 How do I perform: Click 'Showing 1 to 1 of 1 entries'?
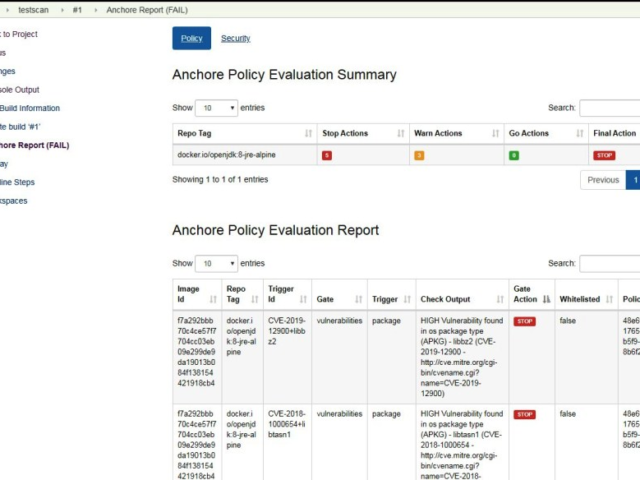point(220,179)
